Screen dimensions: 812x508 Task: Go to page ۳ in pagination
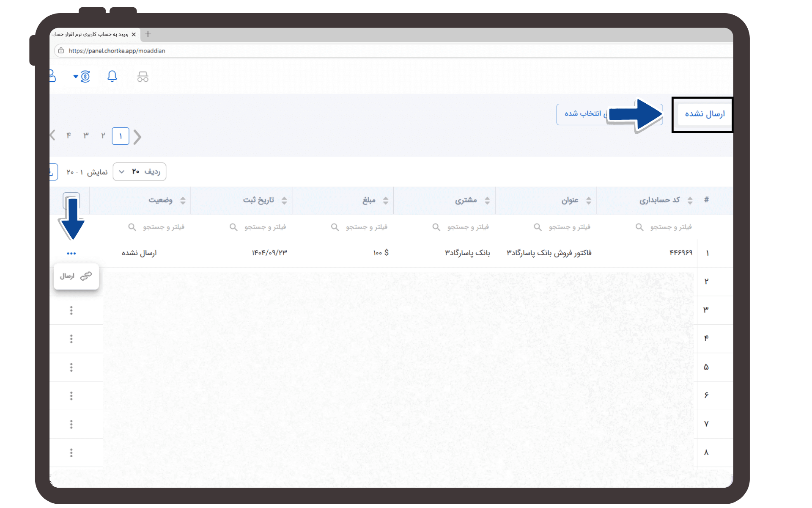86,135
